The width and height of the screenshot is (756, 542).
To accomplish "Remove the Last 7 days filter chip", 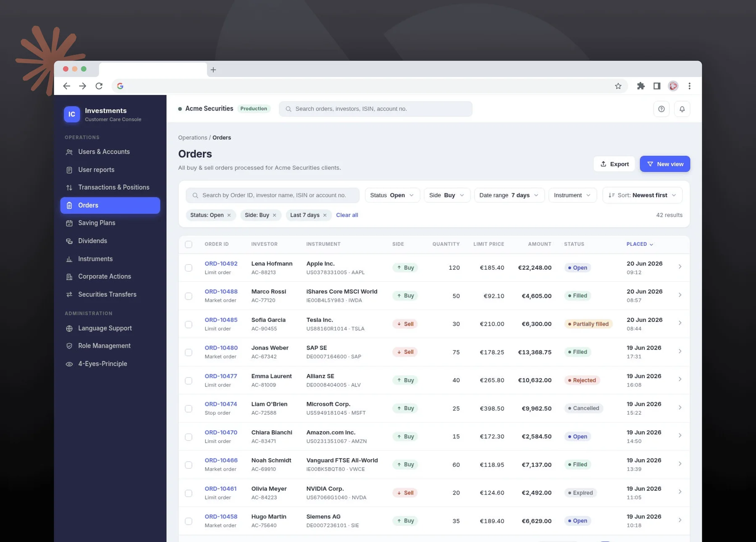I will click(325, 215).
